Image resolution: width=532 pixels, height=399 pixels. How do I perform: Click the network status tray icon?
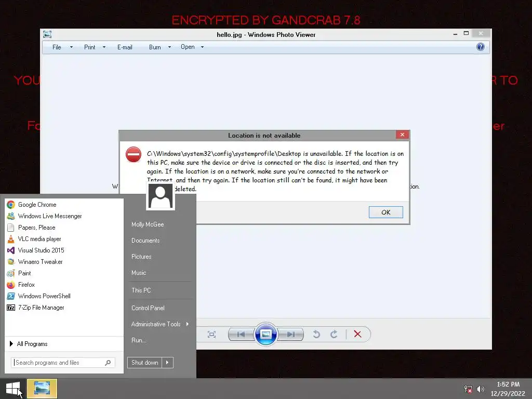pyautogui.click(x=468, y=389)
